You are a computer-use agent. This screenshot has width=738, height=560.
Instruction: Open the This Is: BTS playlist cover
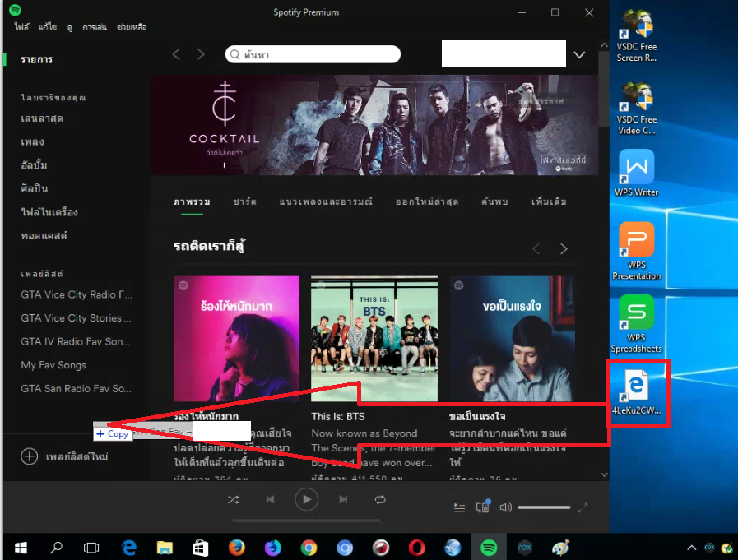[374, 339]
